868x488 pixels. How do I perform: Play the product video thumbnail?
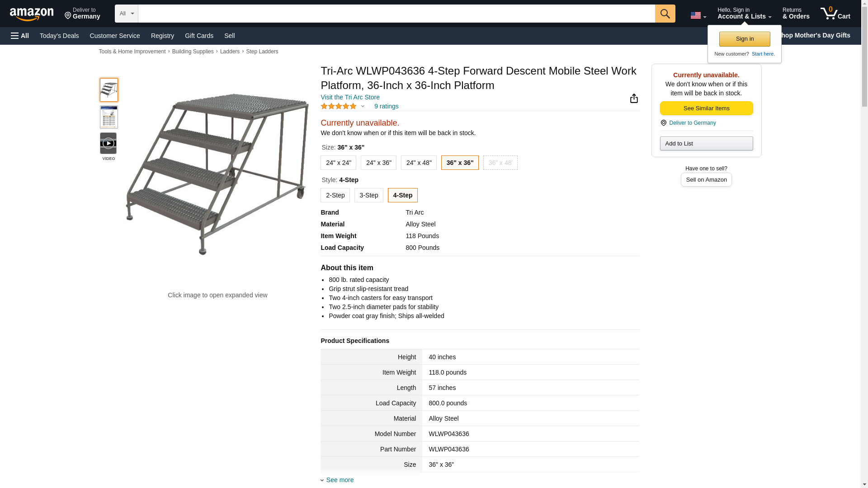point(108,143)
